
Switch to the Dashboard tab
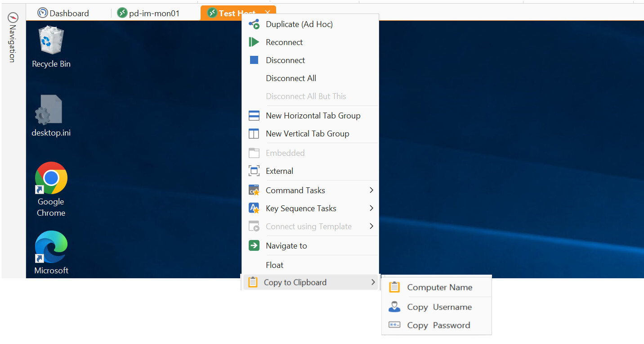63,14
